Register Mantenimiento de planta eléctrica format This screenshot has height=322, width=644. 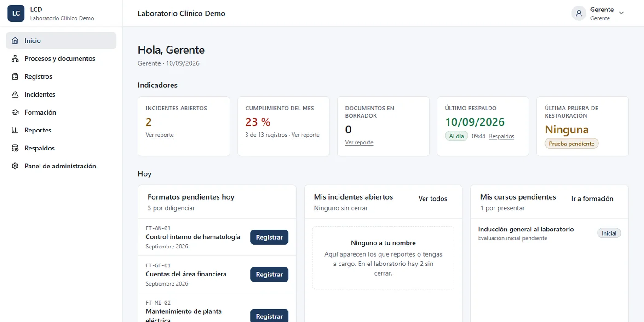270,316
